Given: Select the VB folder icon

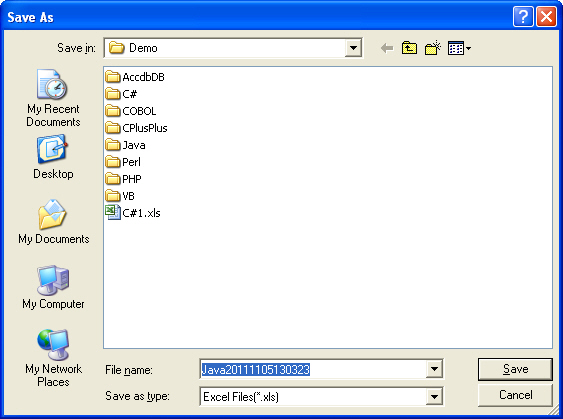Looking at the screenshot, I should click(x=113, y=196).
